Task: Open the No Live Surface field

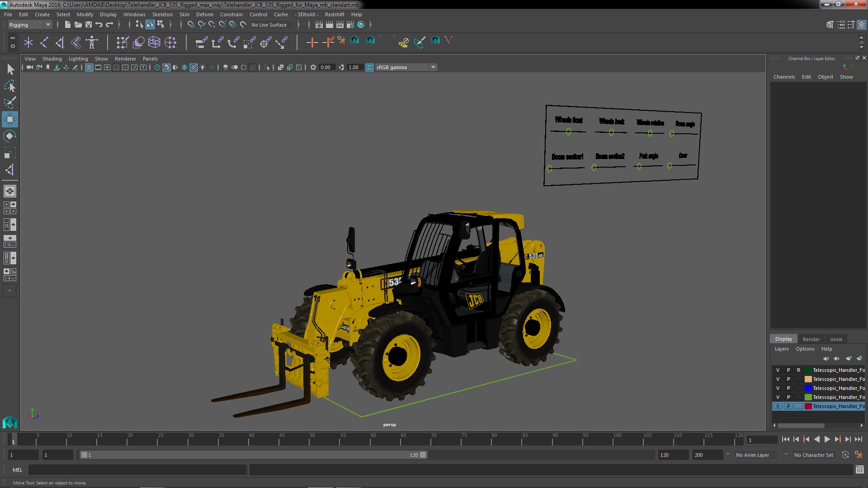Action: pos(272,25)
